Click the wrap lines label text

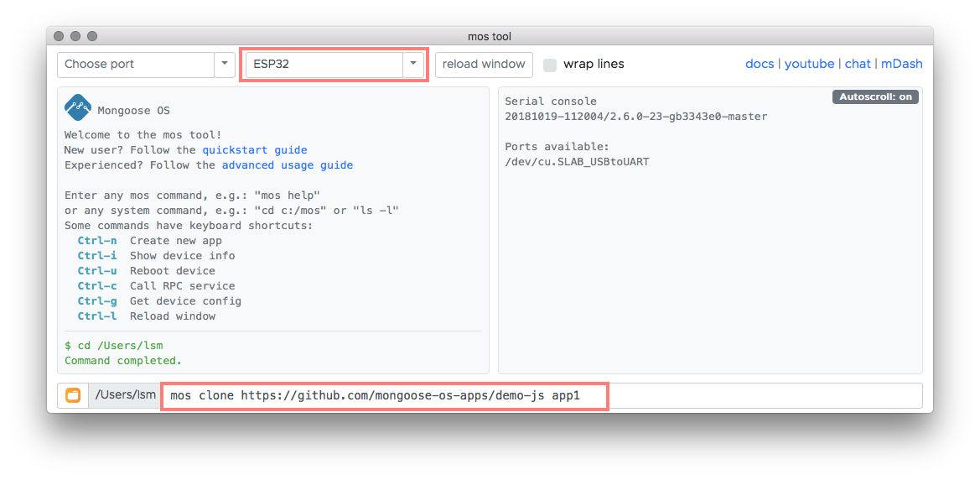[594, 64]
